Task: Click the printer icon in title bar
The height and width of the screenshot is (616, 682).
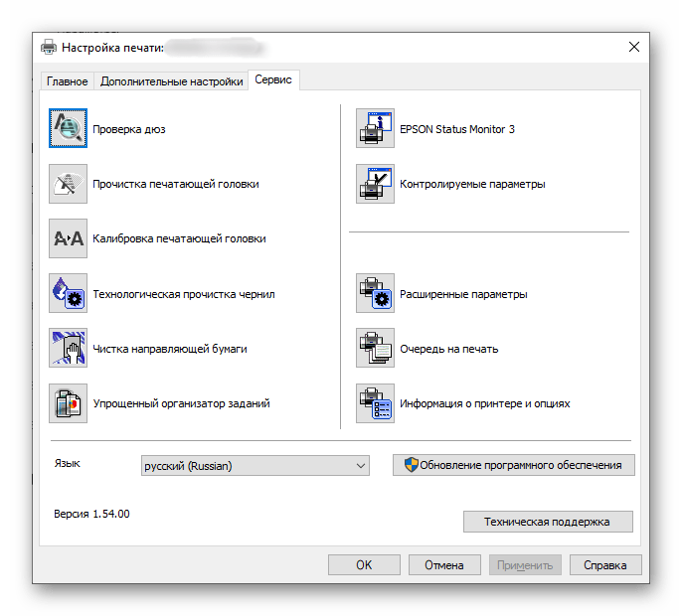Action: 49,47
